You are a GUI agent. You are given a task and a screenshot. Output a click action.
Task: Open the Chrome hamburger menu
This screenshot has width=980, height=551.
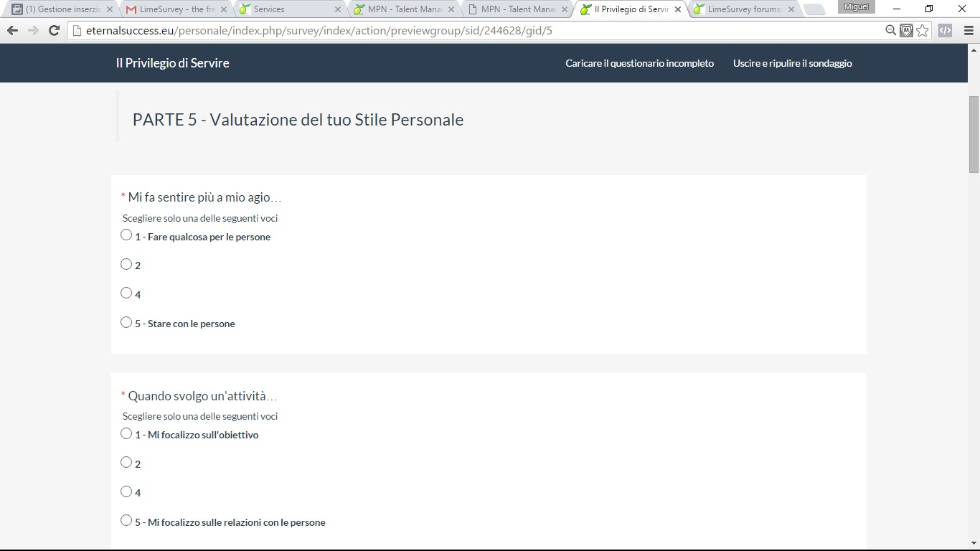click(x=969, y=31)
